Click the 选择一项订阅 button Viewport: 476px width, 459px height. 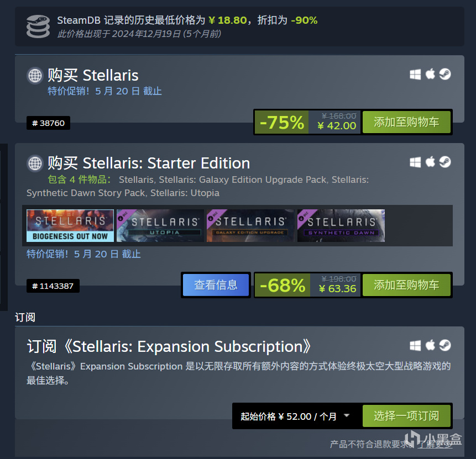point(406,416)
